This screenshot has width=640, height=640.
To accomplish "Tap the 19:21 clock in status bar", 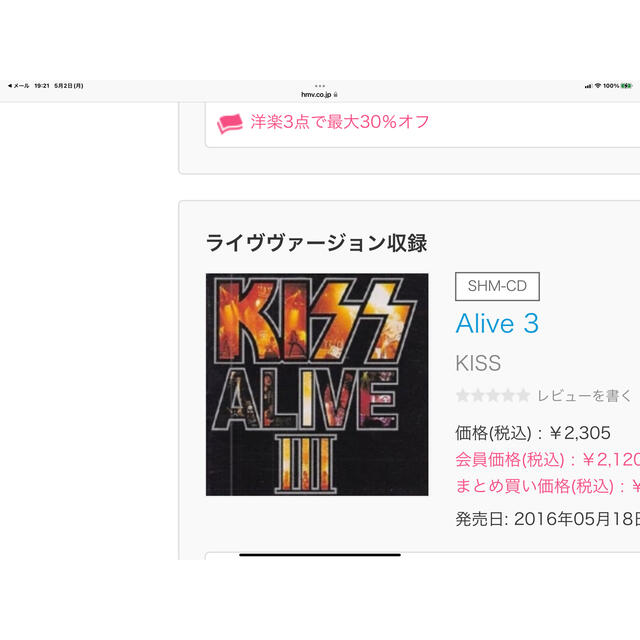I will click(42, 86).
